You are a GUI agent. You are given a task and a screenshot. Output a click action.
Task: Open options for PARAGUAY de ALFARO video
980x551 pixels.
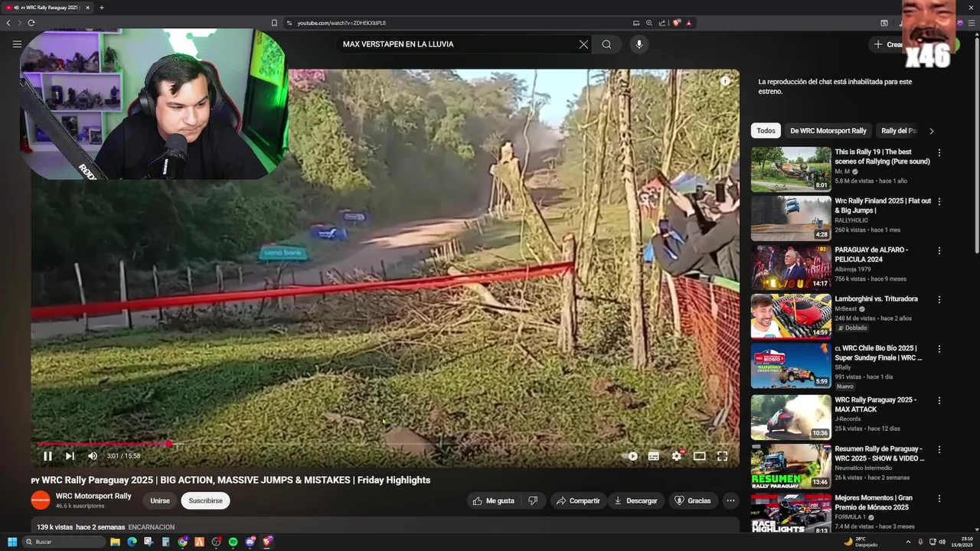point(939,250)
